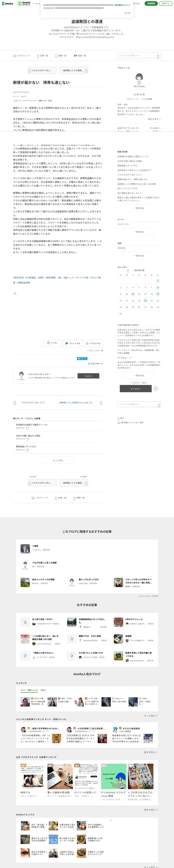Click 一覧を見る under 最新の記事
The image size is (174, 868).
click(x=139, y=208)
